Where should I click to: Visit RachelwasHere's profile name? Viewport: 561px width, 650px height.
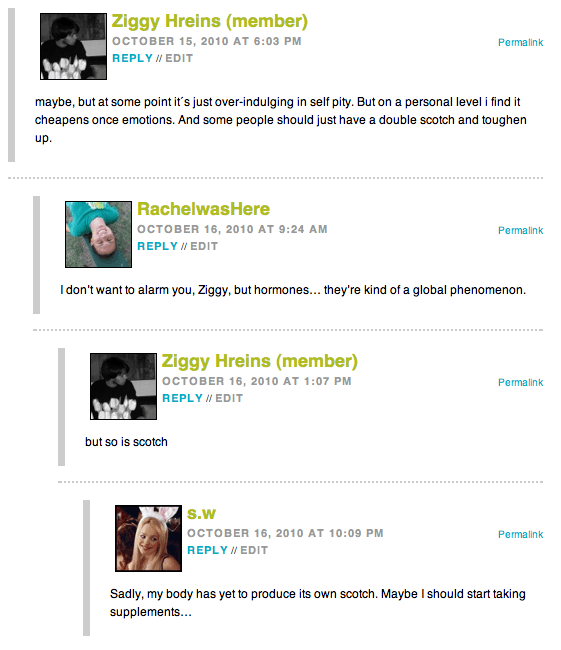pos(204,209)
